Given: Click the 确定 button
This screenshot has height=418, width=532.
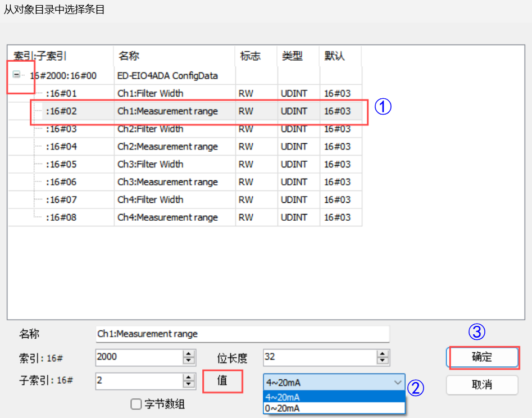Looking at the screenshot, I should pos(482,357).
